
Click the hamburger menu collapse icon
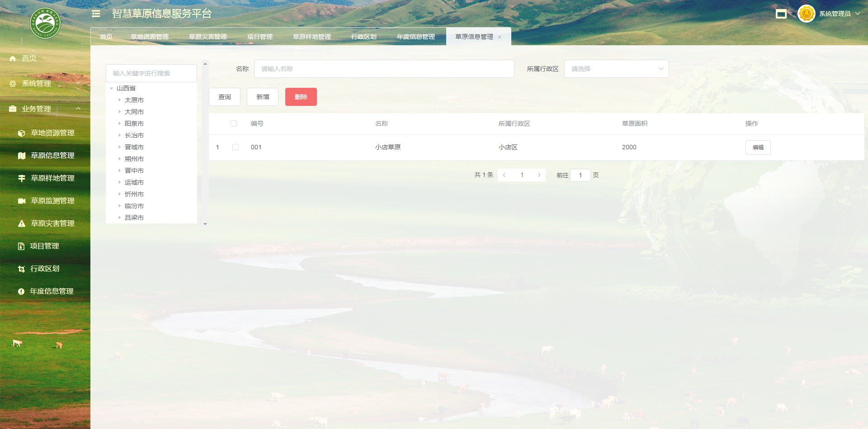click(96, 14)
